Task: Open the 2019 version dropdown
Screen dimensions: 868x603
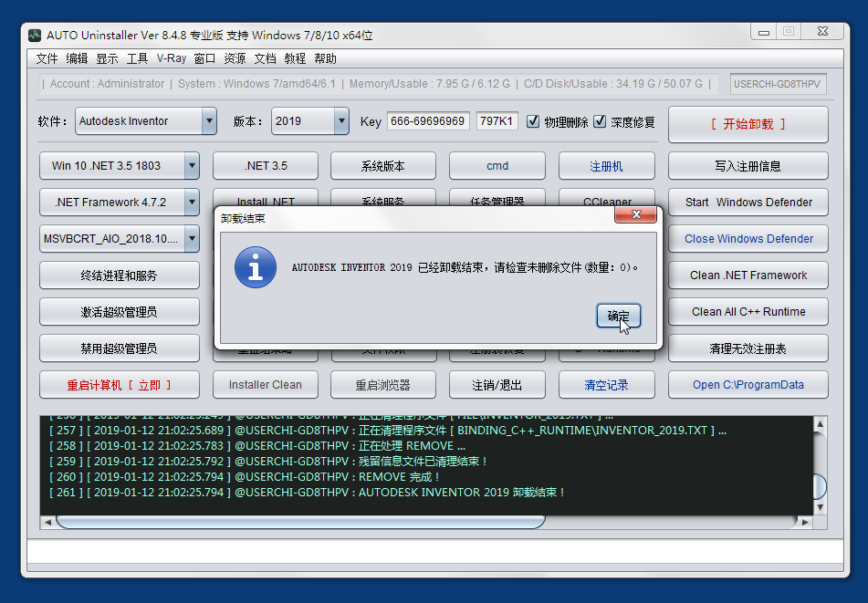Action: (341, 120)
